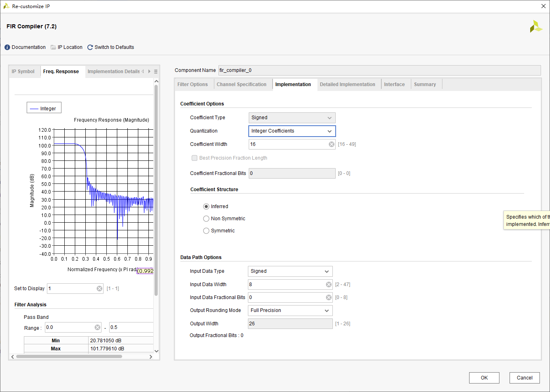Open the Implementation Details tab
Viewport: 550px width, 392px height.
(114, 72)
